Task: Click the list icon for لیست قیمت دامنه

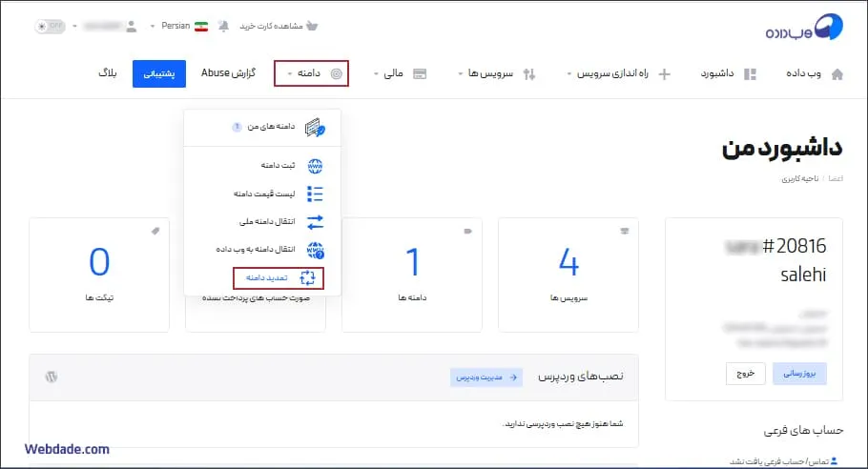Action: tap(315, 194)
